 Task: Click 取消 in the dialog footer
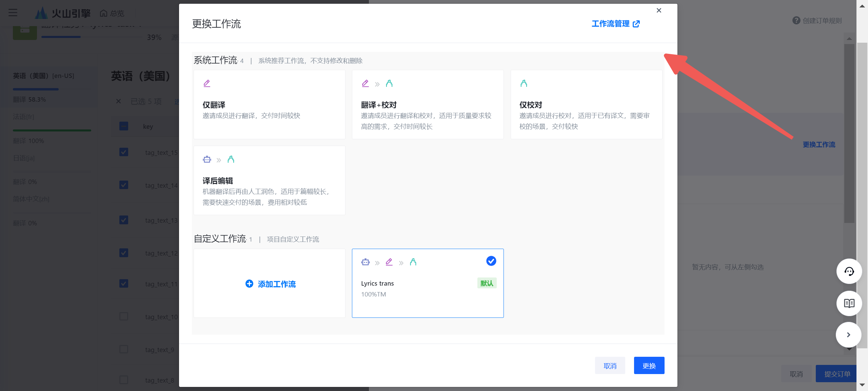[x=610, y=366]
